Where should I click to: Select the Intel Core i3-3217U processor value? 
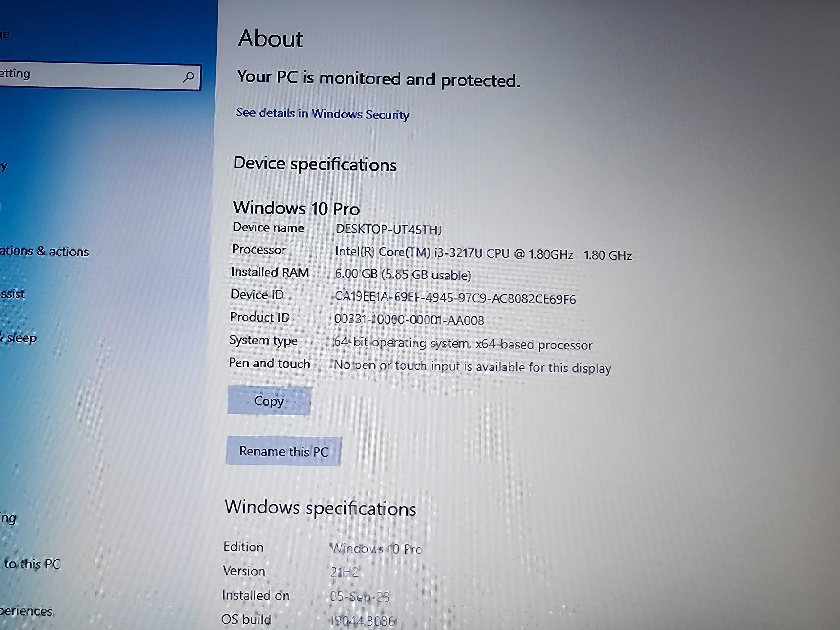tap(483, 253)
